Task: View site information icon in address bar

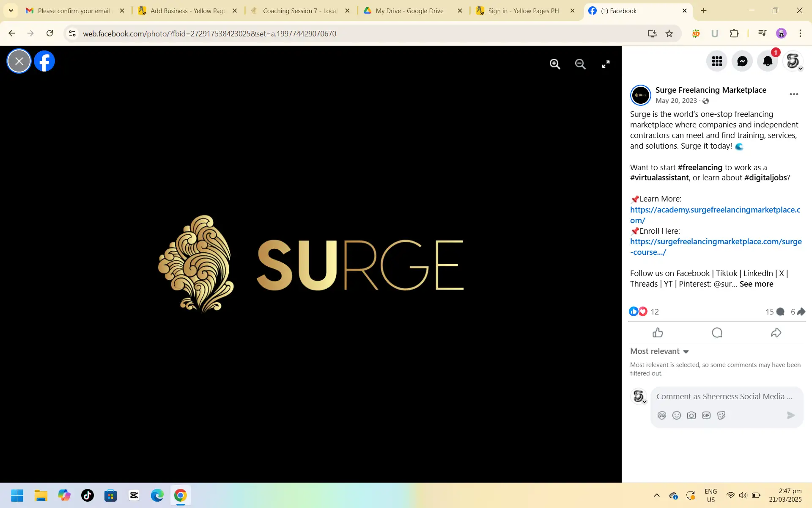Action: pos(72,33)
